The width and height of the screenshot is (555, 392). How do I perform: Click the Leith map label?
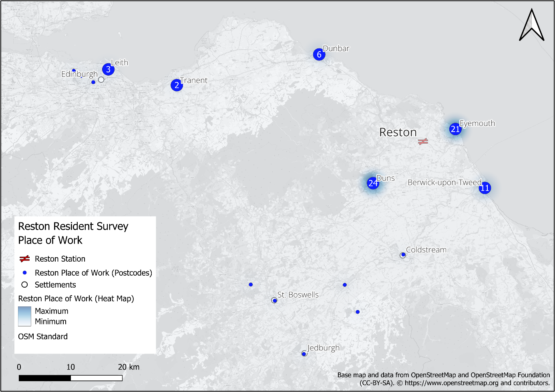coord(119,62)
